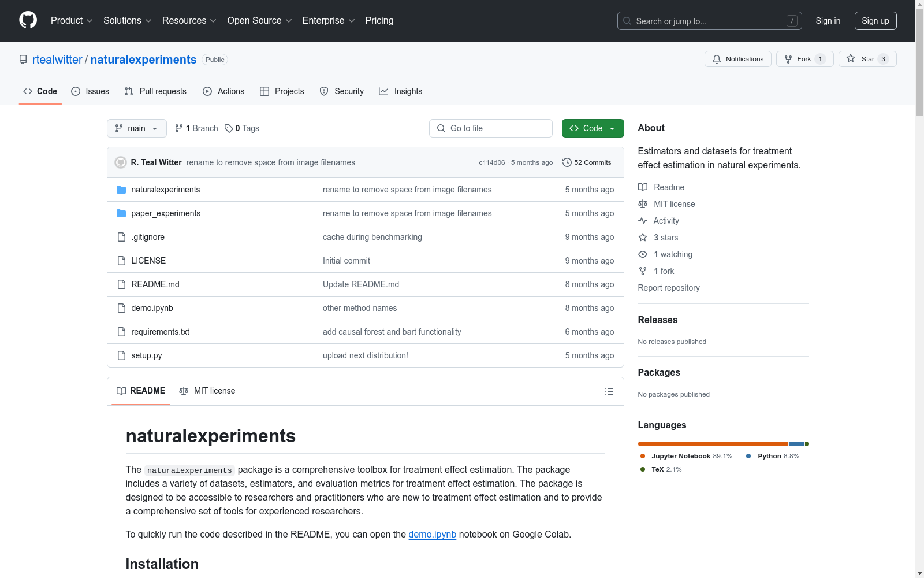Open the Insights tab
The height and width of the screenshot is (578, 924).
point(401,91)
